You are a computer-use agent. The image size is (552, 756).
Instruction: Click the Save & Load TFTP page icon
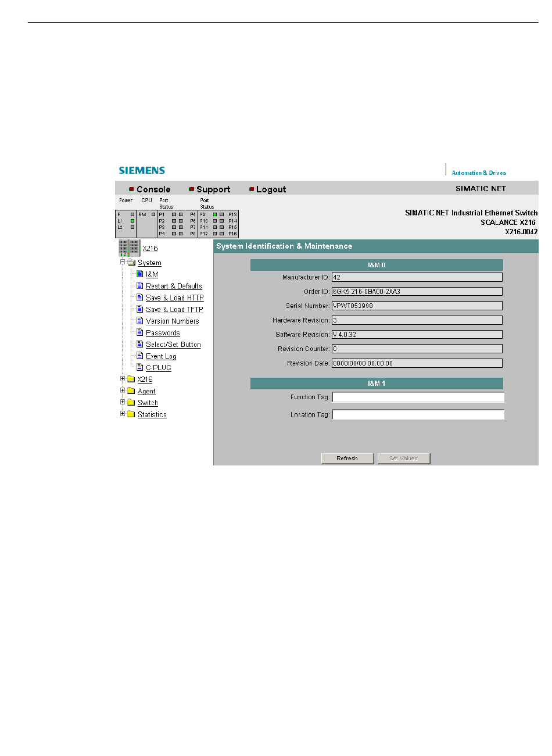[x=140, y=309]
